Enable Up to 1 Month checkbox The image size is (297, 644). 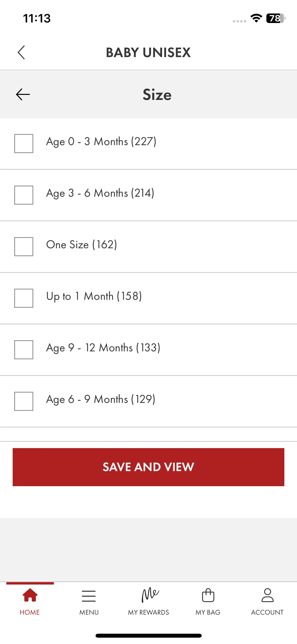[x=24, y=298]
